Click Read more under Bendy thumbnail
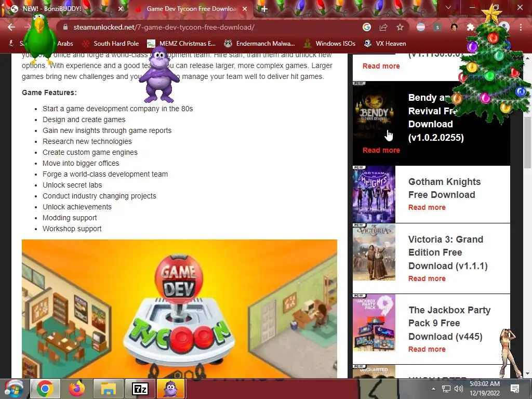Screen dimensions: 532x399 click(x=381, y=150)
